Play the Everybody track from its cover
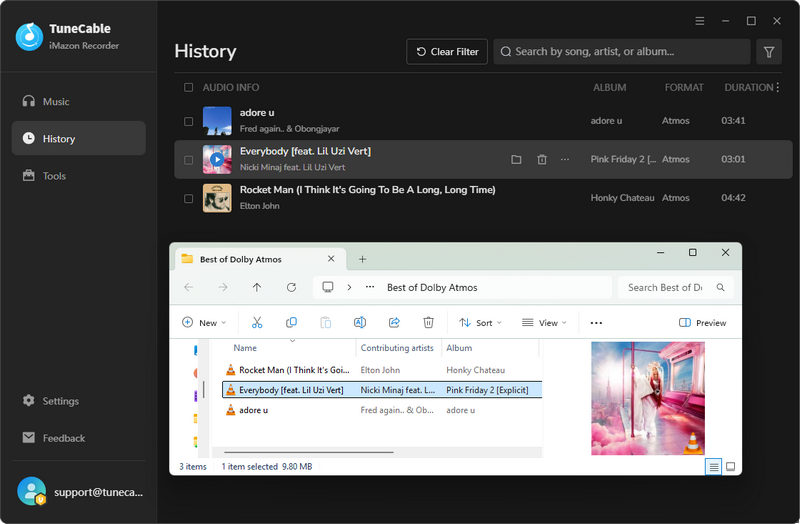The width and height of the screenshot is (800, 524). (217, 159)
